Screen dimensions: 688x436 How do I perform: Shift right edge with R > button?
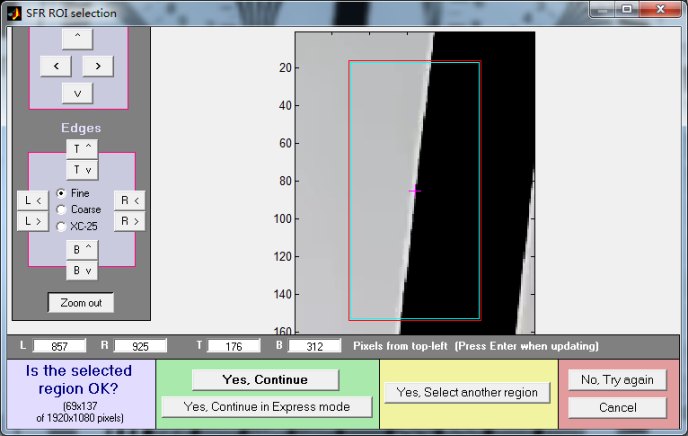click(x=129, y=220)
